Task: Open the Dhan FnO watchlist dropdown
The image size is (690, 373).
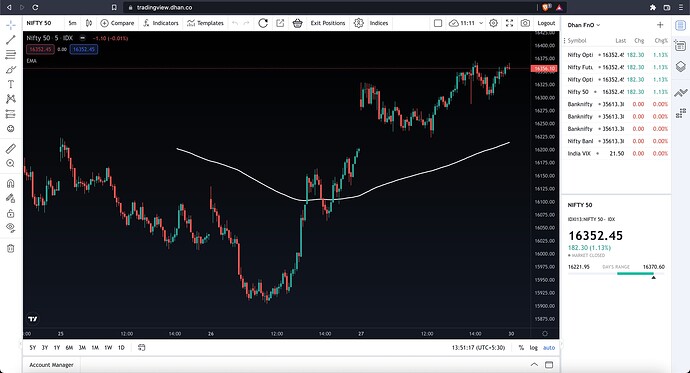Action: (x=584, y=25)
